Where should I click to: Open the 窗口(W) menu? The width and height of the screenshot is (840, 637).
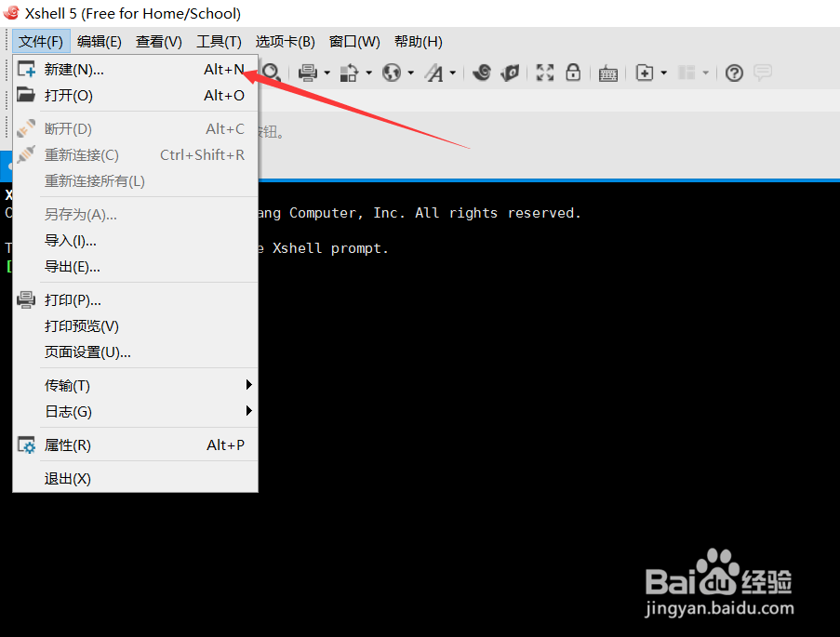354,41
